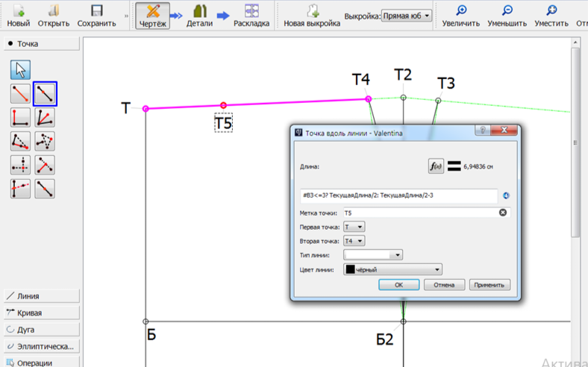Viewport: 588px width, 367px height.
Task: Open the f(x) formula editor
Action: coord(436,166)
